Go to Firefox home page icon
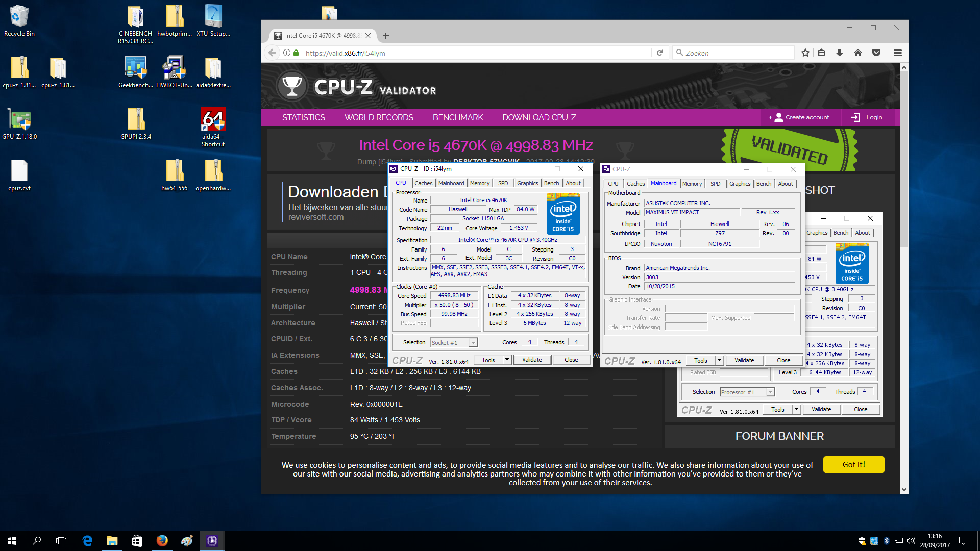980x551 pixels. click(x=857, y=53)
